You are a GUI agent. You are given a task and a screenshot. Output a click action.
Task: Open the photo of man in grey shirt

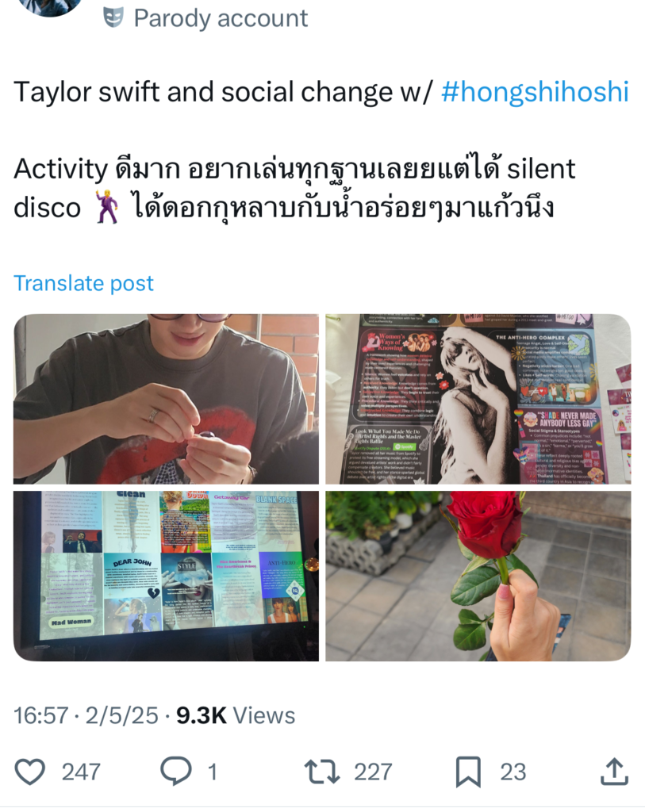[x=167, y=399]
